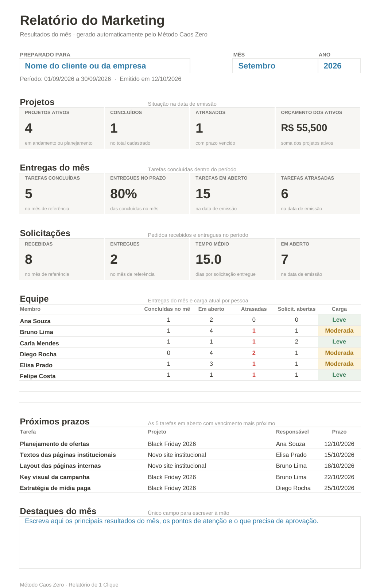
Task: Select the 'Próximos prazos' section heading
Action: point(55,422)
